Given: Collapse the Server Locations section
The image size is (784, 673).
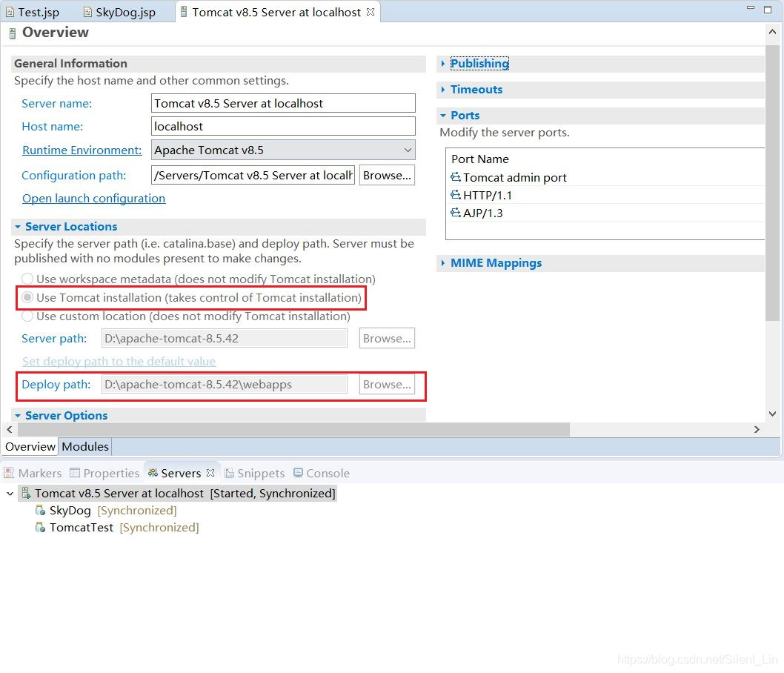Looking at the screenshot, I should [18, 227].
